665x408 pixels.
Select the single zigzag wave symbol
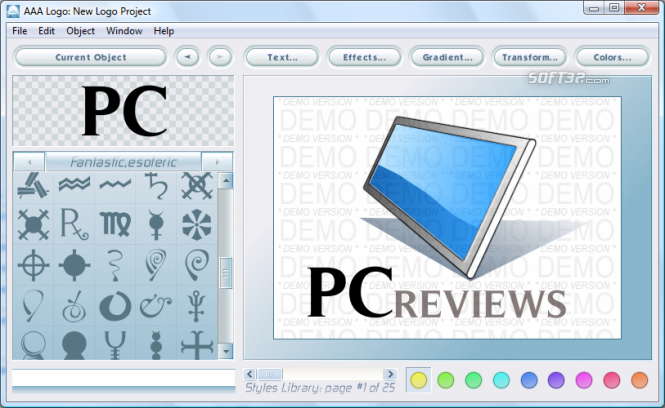pyautogui.click(x=115, y=184)
